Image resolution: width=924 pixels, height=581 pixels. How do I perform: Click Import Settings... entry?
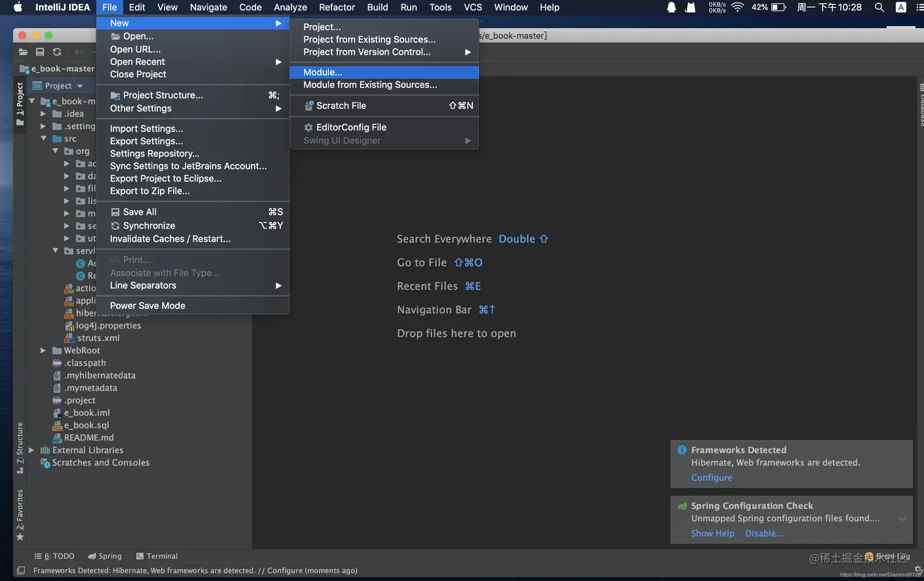pos(193,128)
